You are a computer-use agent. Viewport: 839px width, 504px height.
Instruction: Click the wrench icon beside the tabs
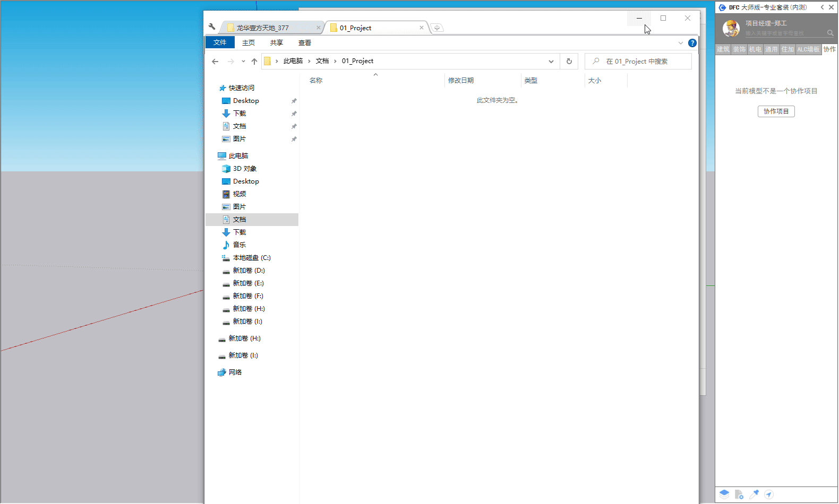pyautogui.click(x=212, y=27)
